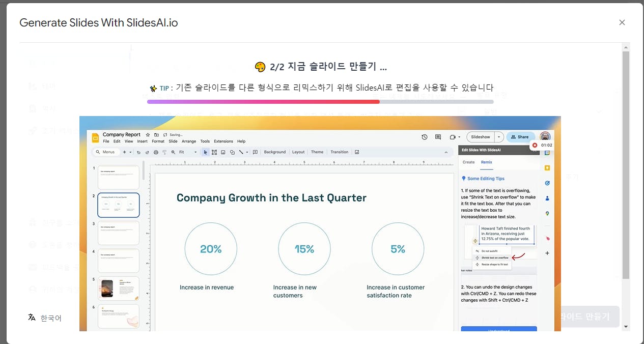Click the comments icon near Slideshow

point(438,137)
